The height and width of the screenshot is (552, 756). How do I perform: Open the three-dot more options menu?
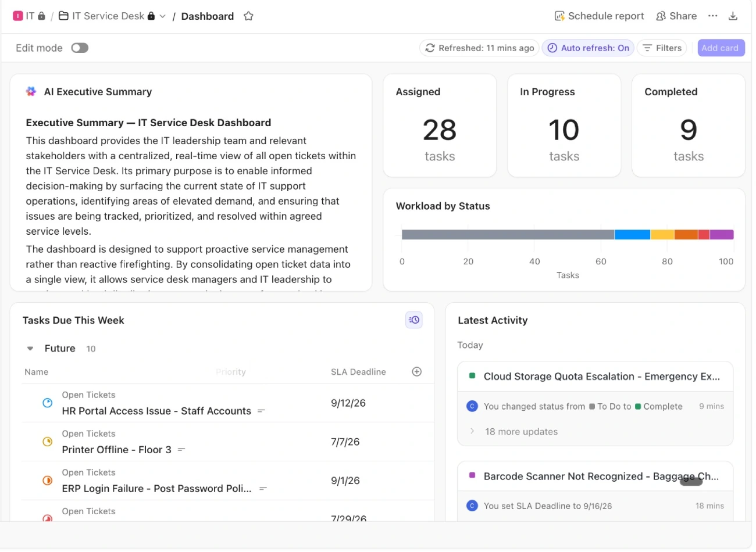pos(713,16)
